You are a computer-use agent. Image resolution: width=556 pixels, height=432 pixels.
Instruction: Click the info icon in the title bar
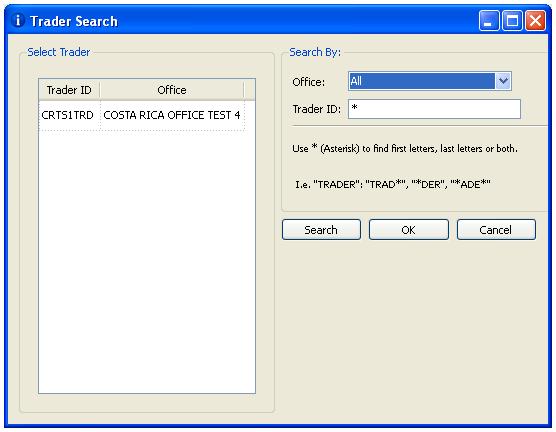click(x=17, y=20)
